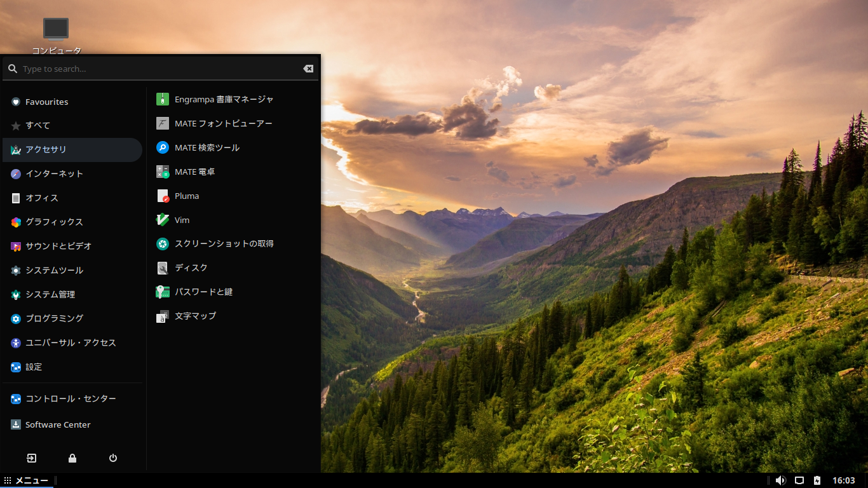Select the システム管理 category

[x=72, y=295]
